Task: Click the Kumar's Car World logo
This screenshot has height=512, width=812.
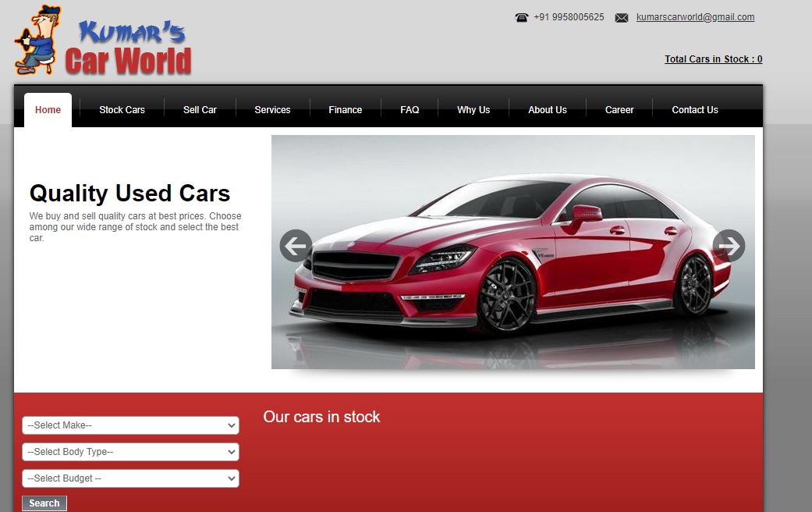Action: [x=103, y=41]
